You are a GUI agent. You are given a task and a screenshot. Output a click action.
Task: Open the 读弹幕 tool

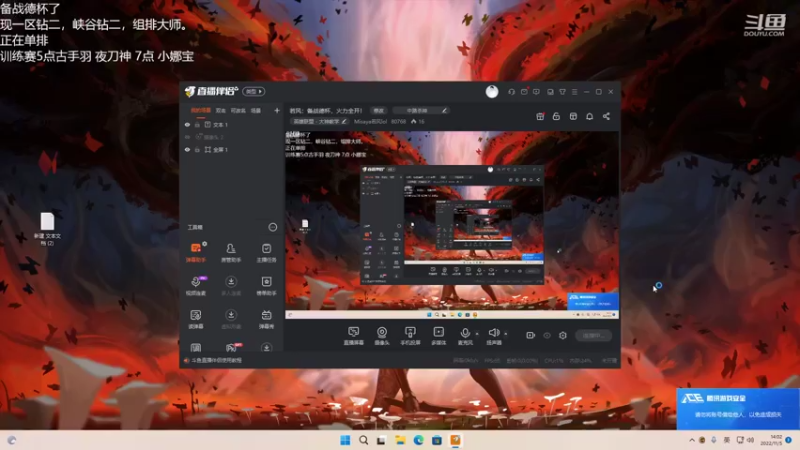[196, 319]
